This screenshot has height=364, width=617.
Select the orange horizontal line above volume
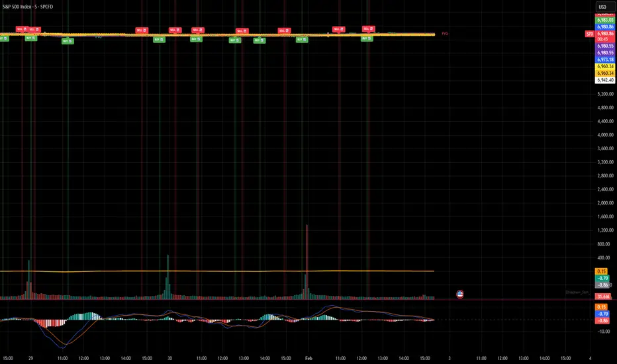[x=216, y=271]
